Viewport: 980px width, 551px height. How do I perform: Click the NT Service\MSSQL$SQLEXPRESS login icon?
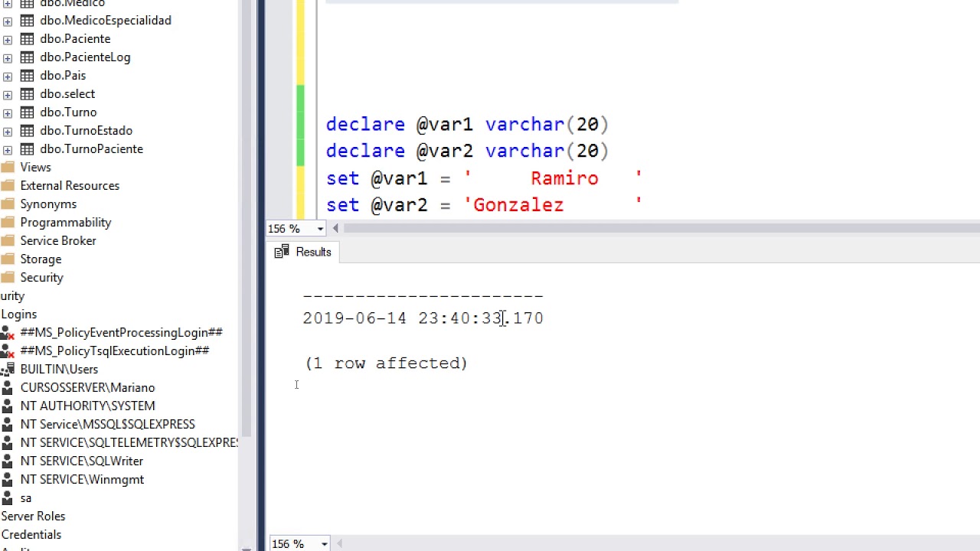pyautogui.click(x=8, y=425)
